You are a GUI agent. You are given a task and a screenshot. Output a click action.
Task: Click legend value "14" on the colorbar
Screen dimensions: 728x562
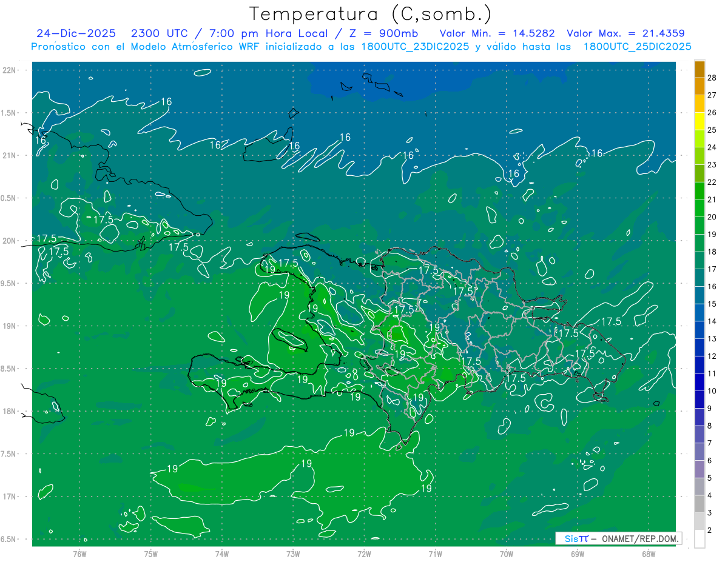click(x=712, y=321)
